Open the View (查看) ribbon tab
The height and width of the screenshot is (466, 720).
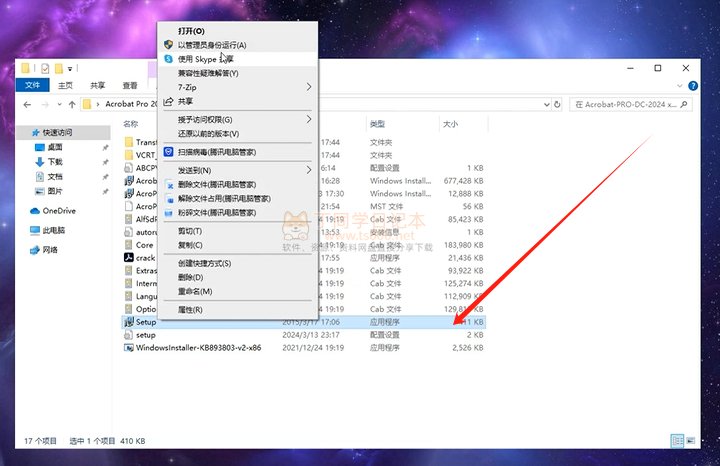tap(130, 85)
